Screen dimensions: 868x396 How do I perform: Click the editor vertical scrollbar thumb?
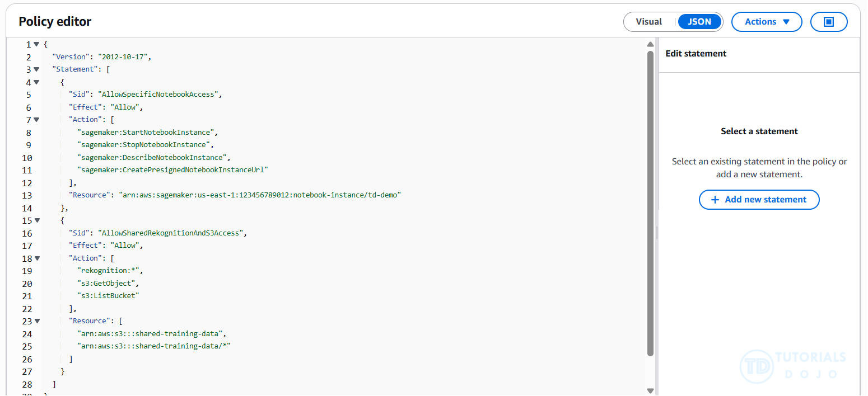point(650,201)
